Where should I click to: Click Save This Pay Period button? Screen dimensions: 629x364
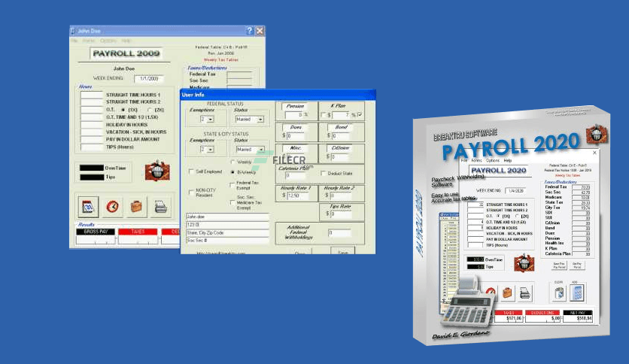[559, 265]
